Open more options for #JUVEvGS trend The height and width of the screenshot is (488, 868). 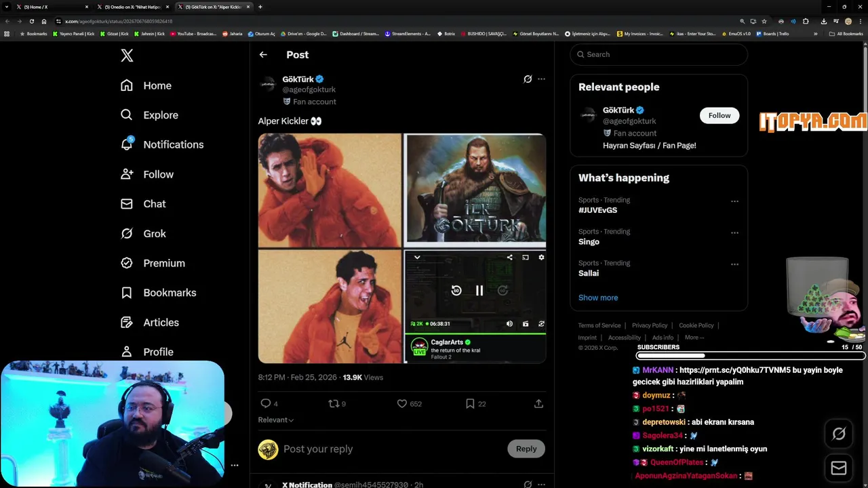pyautogui.click(x=734, y=201)
